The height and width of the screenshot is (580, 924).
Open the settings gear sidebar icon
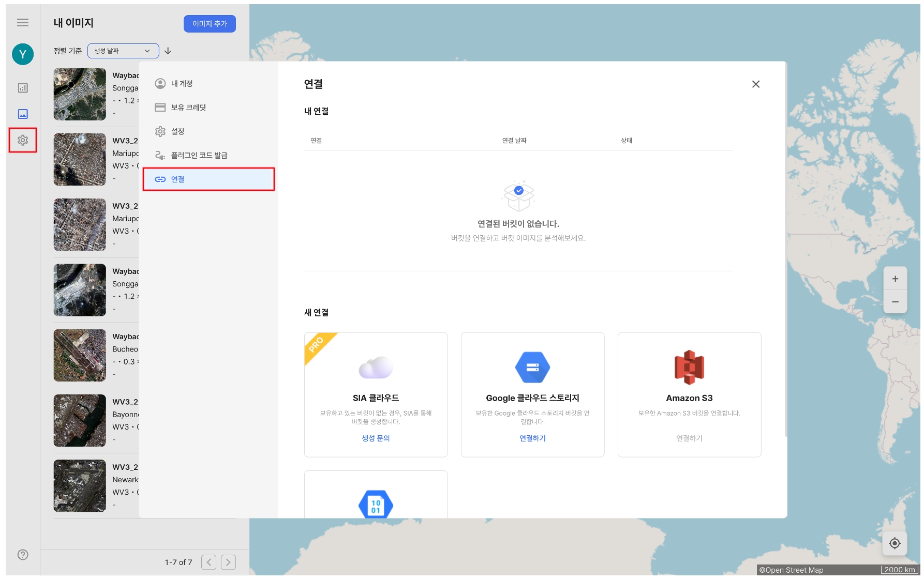[x=23, y=140]
